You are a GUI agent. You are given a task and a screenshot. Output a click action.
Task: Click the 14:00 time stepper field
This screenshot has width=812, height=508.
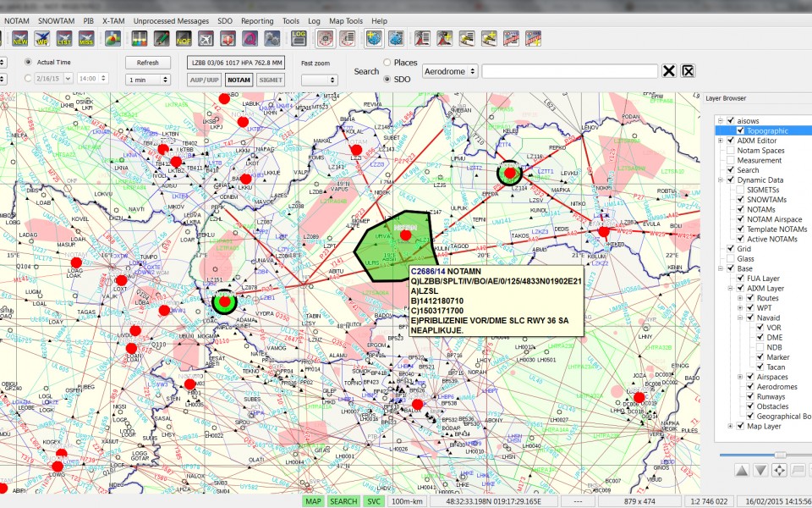pos(93,78)
